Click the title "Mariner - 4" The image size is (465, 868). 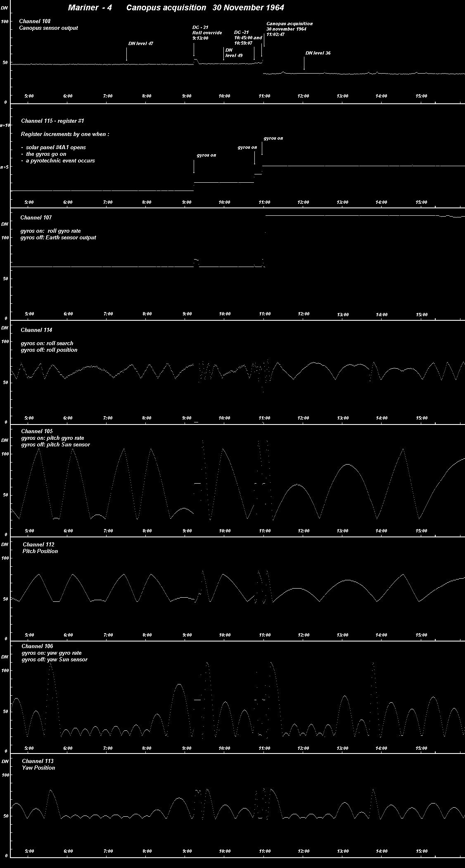[90, 8]
